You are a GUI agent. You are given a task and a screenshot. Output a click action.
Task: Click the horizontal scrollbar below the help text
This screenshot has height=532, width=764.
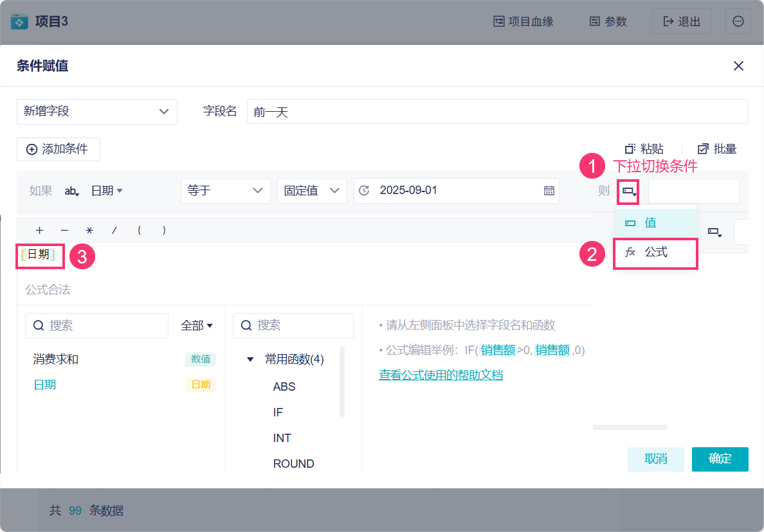[x=630, y=427]
